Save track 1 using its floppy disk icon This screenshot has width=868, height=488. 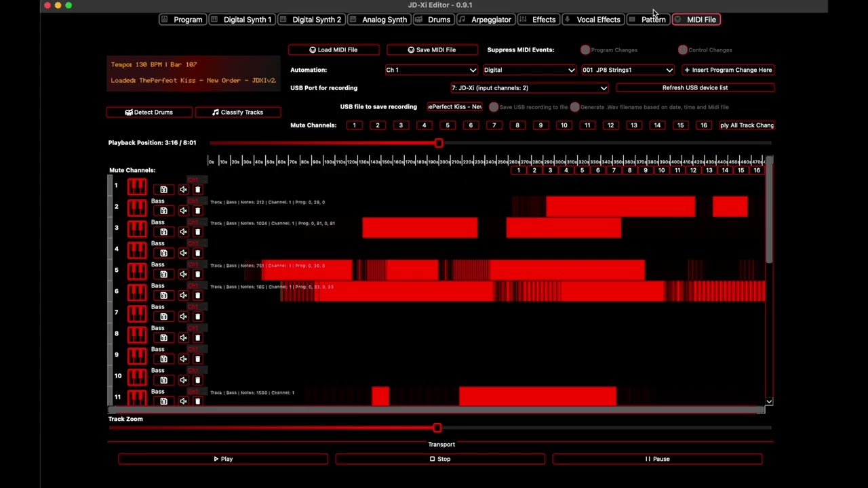pos(163,190)
